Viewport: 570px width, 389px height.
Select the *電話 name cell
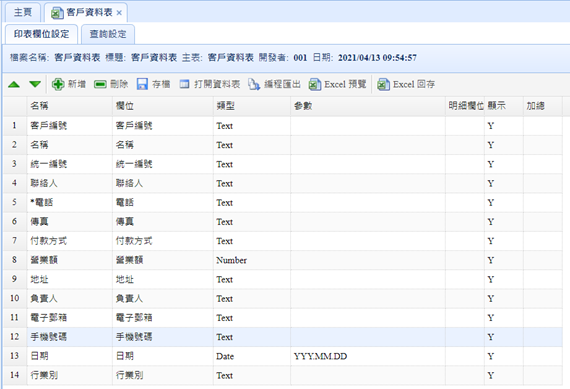(70, 202)
